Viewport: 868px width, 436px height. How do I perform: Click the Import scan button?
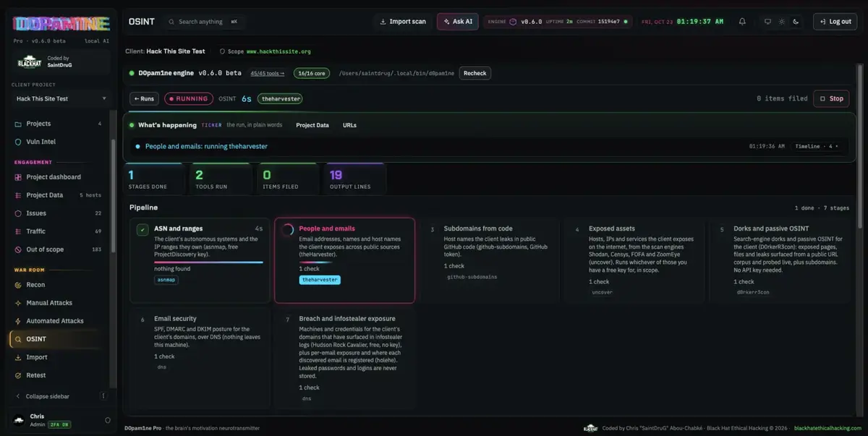[x=404, y=22]
